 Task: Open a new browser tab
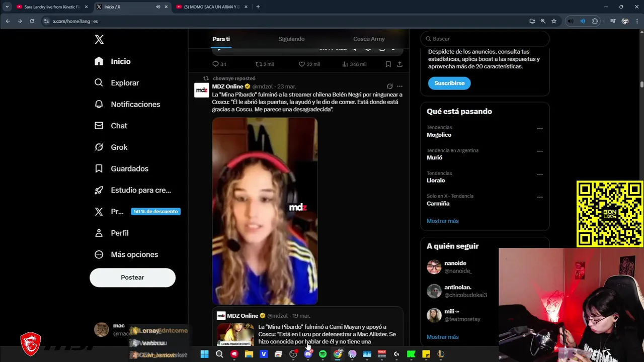[x=258, y=7]
